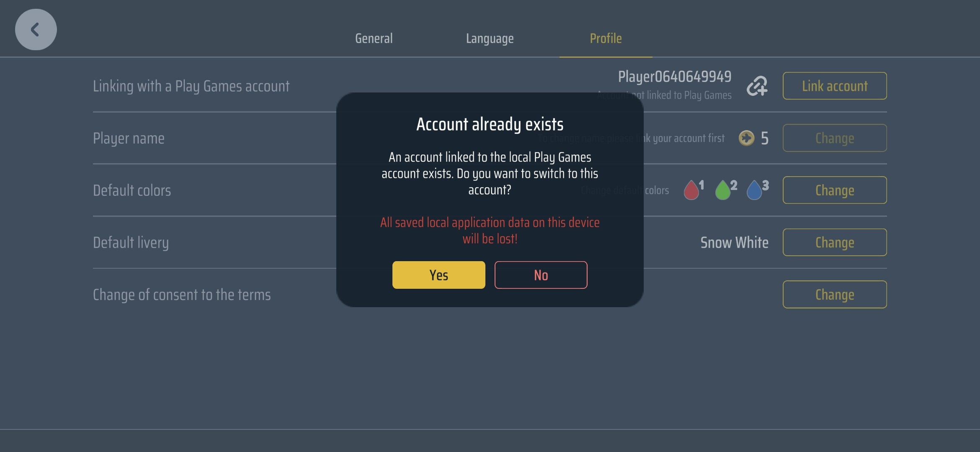Click the Account already exists heading
Screen dimensions: 980x452
(490, 124)
